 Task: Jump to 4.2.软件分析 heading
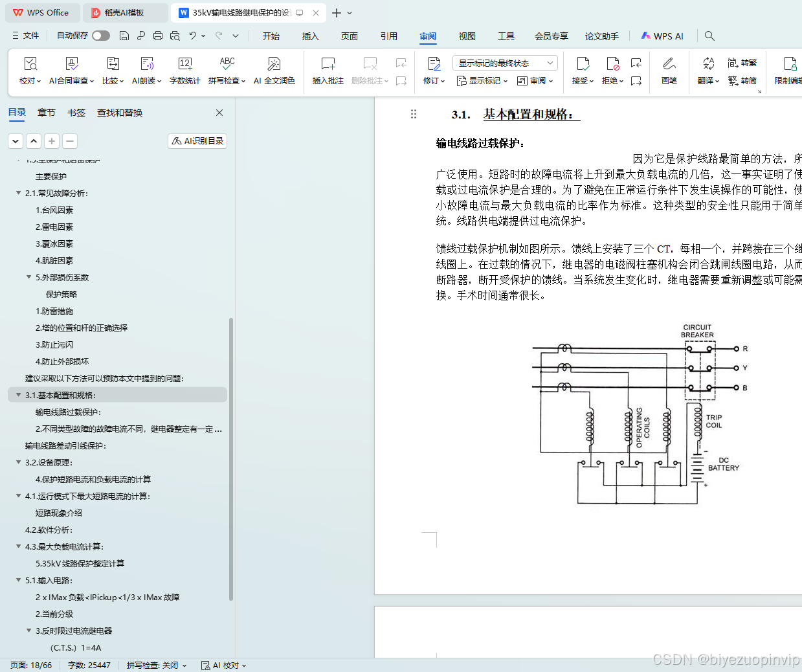pos(49,530)
